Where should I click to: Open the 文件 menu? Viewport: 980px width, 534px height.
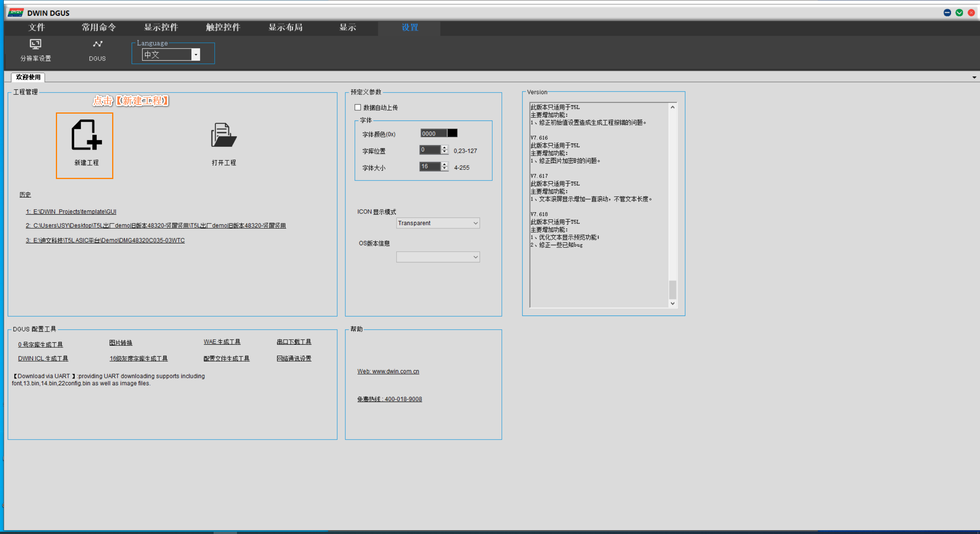(x=36, y=28)
